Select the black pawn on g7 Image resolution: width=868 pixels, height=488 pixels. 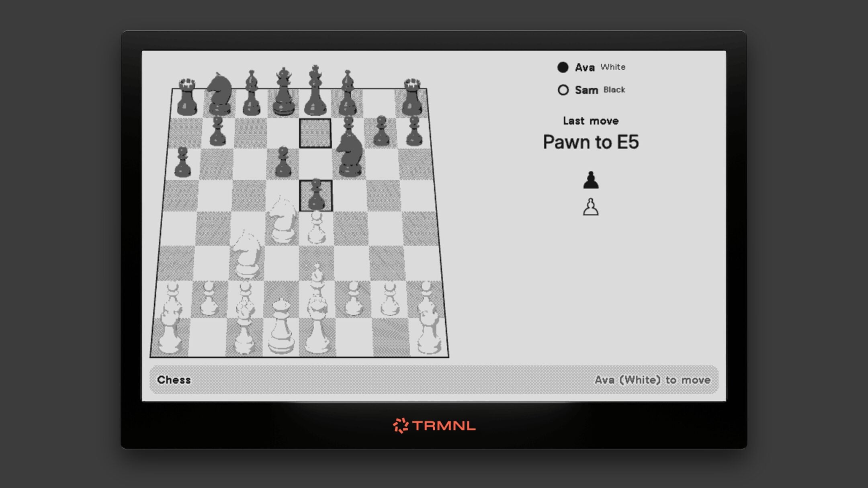click(381, 131)
